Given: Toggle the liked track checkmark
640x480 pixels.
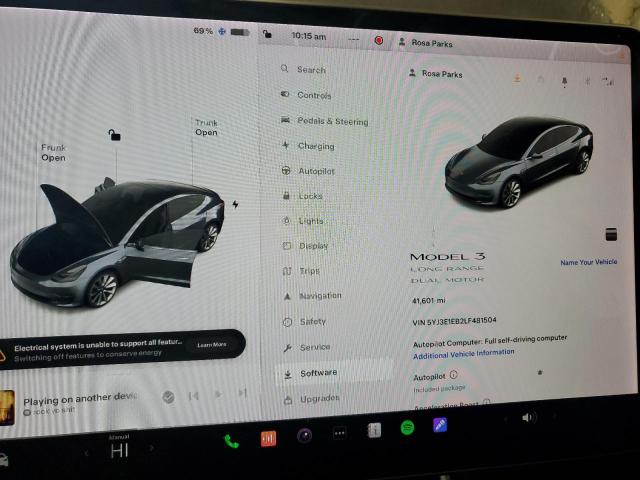Looking at the screenshot, I should click(x=169, y=397).
